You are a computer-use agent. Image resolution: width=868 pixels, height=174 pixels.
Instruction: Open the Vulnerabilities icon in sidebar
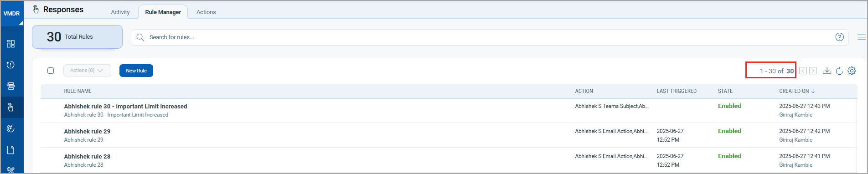click(x=11, y=65)
